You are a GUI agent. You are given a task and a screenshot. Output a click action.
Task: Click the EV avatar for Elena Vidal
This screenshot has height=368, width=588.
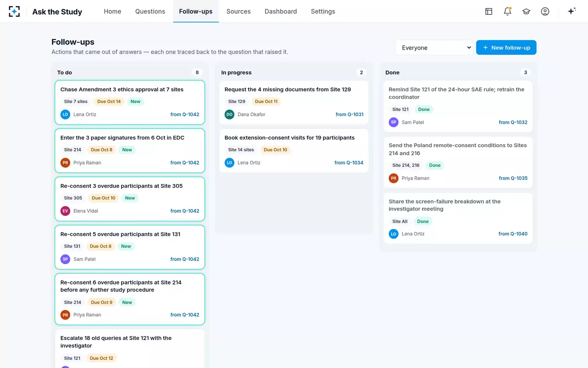65,211
